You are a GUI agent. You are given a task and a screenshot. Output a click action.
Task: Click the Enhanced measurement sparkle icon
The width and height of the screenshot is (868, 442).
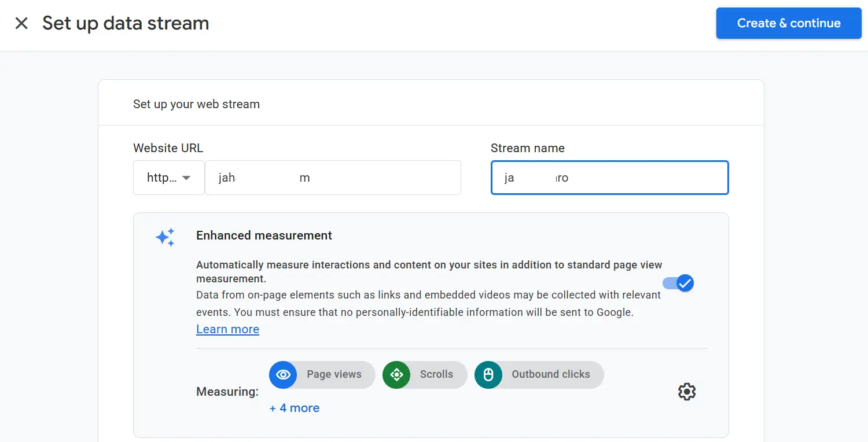click(165, 237)
